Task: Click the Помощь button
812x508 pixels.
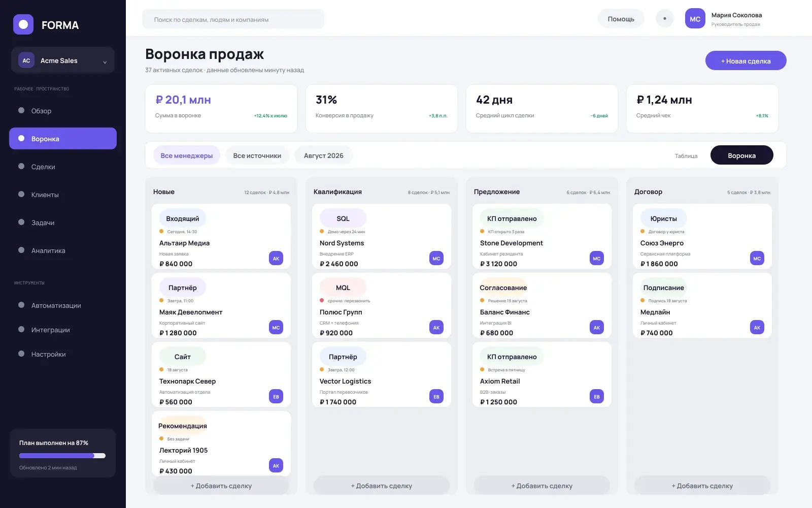Action: pyautogui.click(x=621, y=19)
